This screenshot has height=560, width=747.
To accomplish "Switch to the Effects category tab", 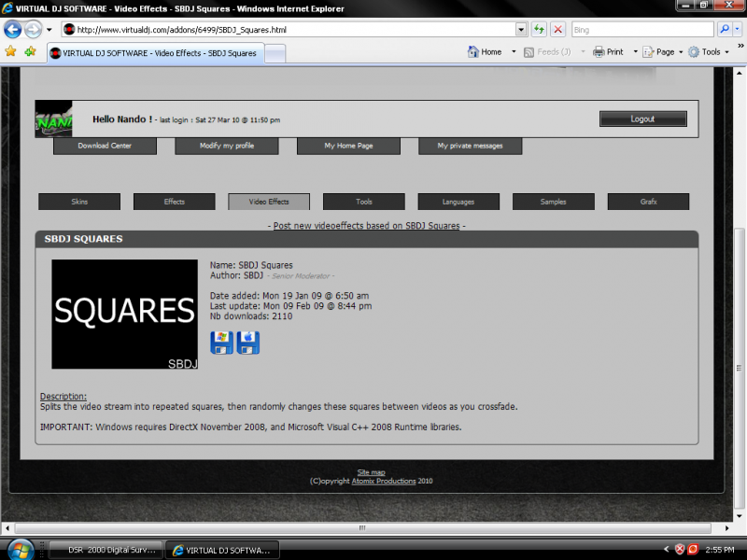I will pyautogui.click(x=175, y=202).
